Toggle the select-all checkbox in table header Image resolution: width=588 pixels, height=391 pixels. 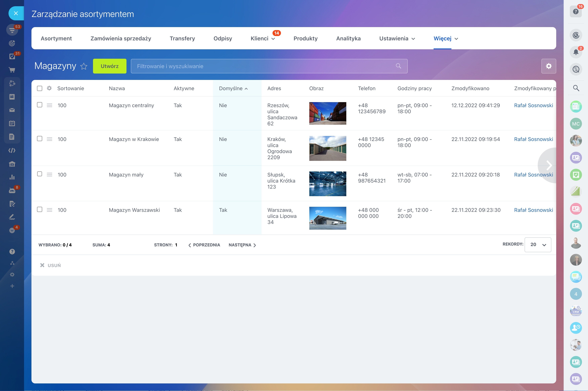pos(40,88)
